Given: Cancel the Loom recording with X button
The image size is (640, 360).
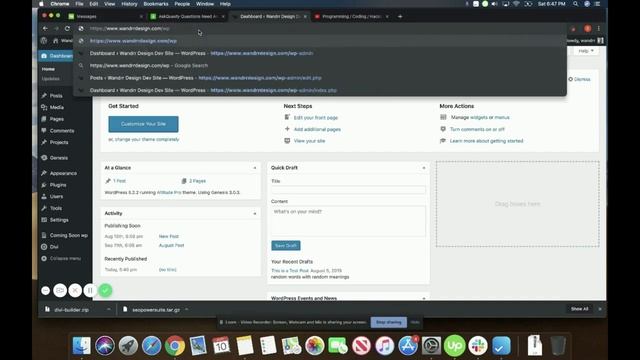Looking at the screenshot, I should (x=75, y=290).
